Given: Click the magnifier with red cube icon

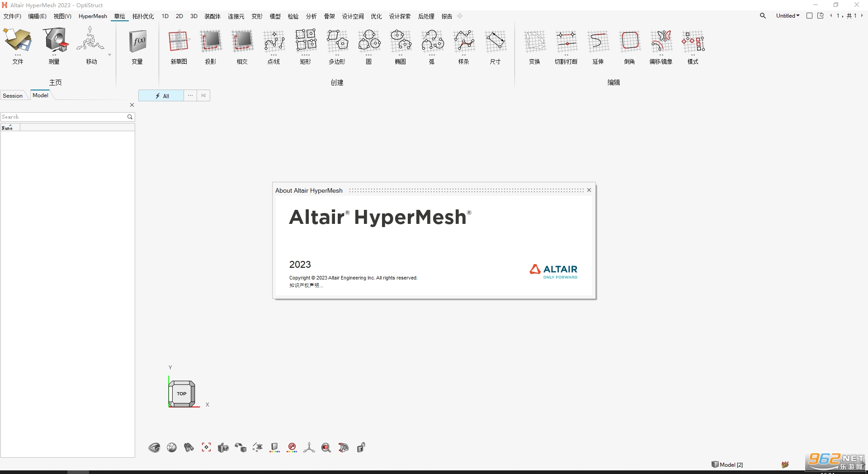Looking at the screenshot, I should pyautogui.click(x=326, y=448).
